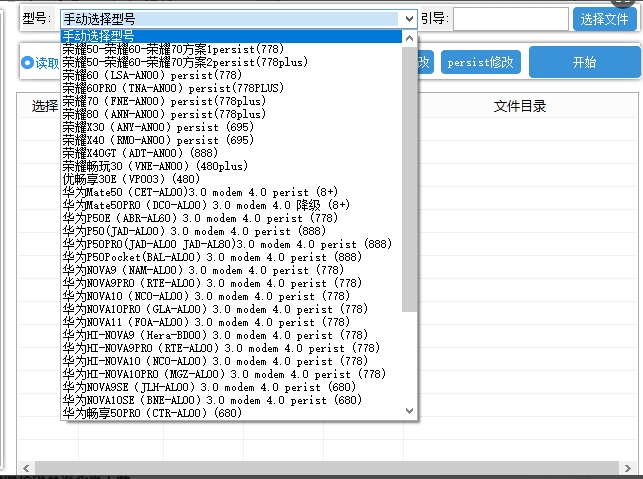
Task: Choose 华为NOVA10PRO (GLA-AL00) entry
Action: coord(231,309)
